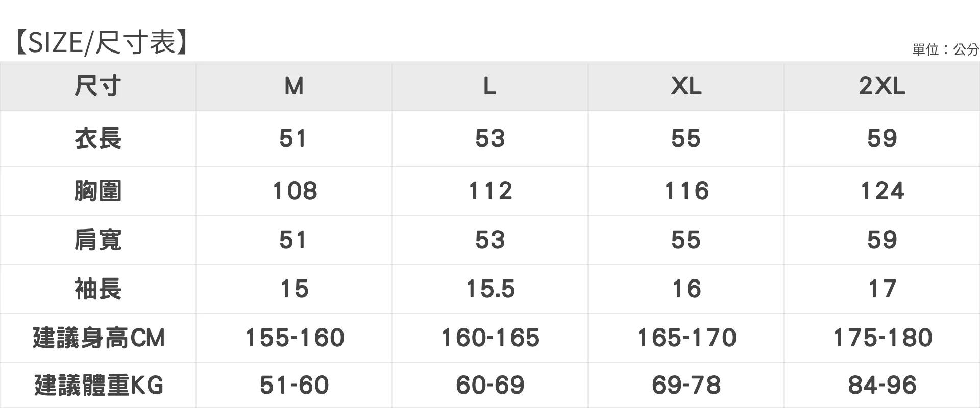Screen dimensions: 980x408
Task: Click sleeve length 15.5 for size L
Action: coord(491,289)
